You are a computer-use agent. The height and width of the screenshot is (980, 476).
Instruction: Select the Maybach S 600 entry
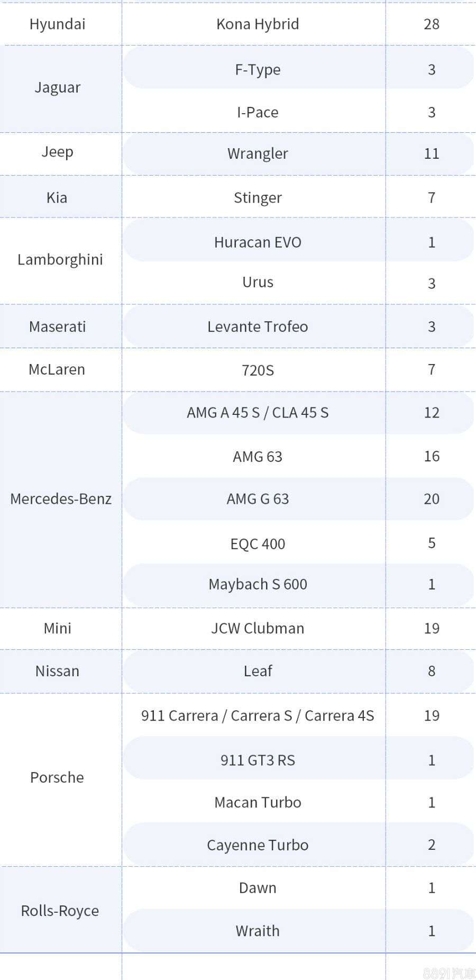point(258,584)
